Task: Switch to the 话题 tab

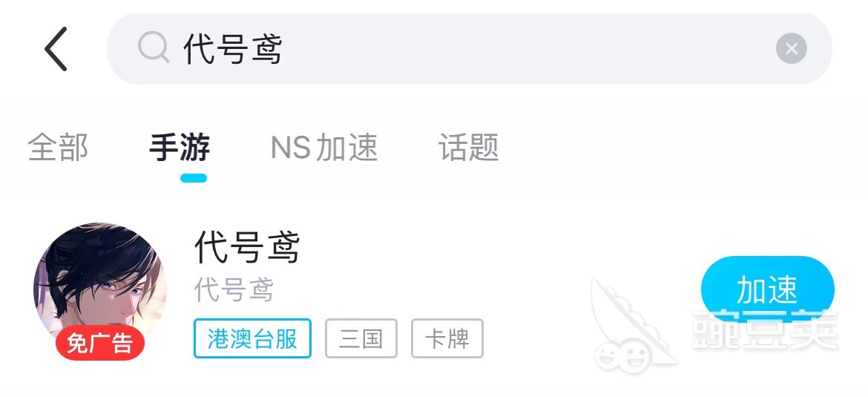Action: 468,147
